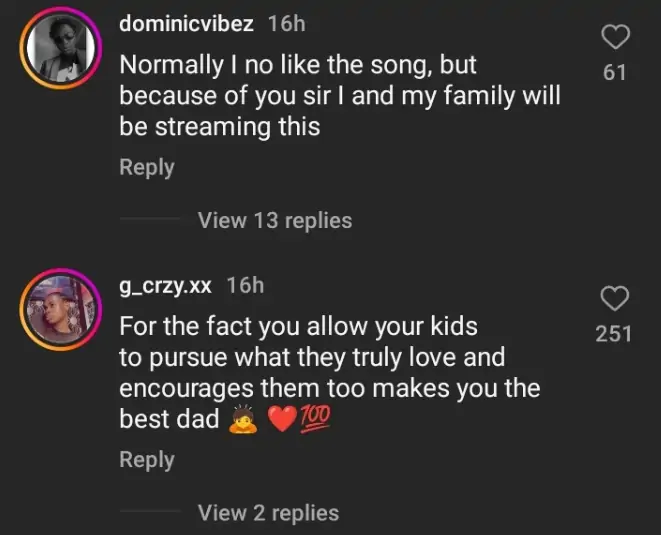Open dominicvibez's profile picture
The image size is (661, 535).
[x=59, y=48]
